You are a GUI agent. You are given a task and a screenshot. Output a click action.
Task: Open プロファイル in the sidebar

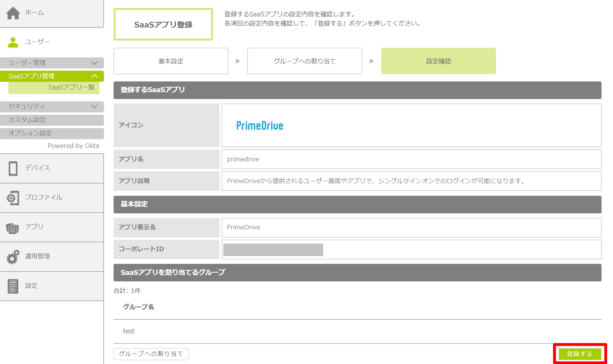(x=52, y=198)
